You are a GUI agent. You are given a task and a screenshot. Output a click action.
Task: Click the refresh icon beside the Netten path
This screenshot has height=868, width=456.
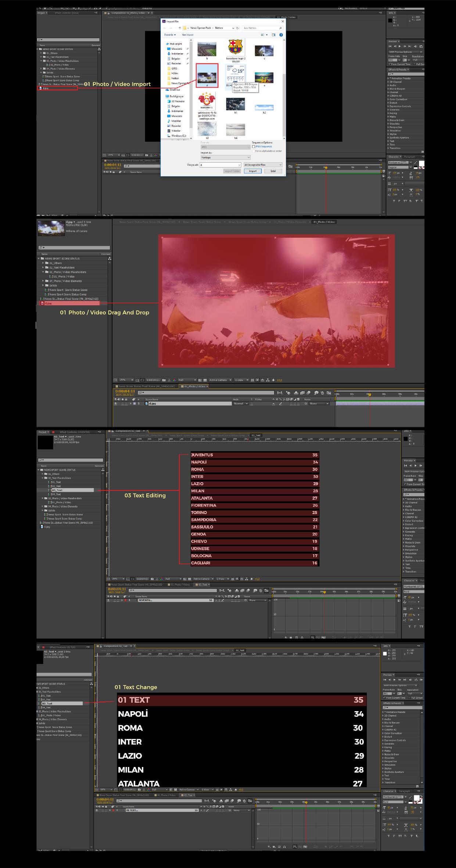pyautogui.click(x=237, y=28)
